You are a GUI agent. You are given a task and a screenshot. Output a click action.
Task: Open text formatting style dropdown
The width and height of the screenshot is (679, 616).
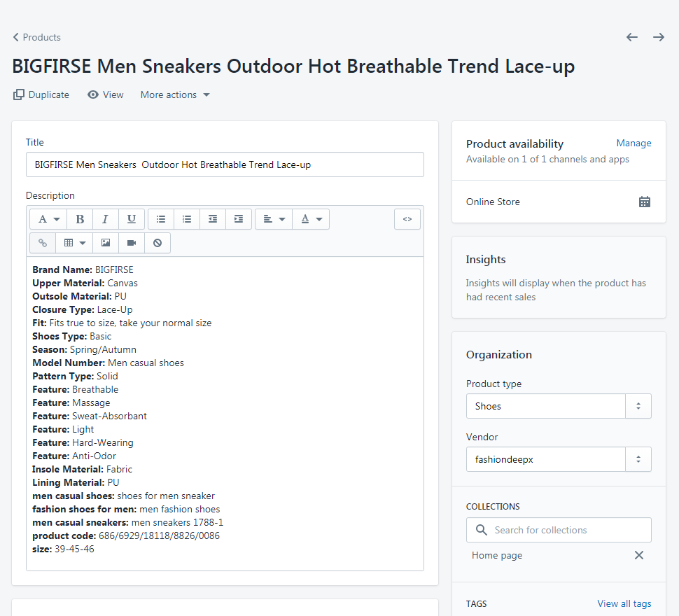pos(48,219)
